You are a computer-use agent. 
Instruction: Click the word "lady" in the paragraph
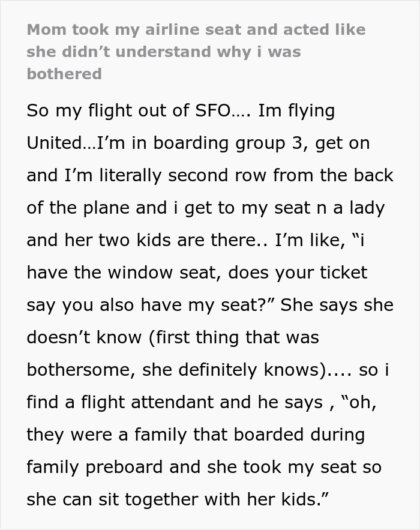[368, 208]
